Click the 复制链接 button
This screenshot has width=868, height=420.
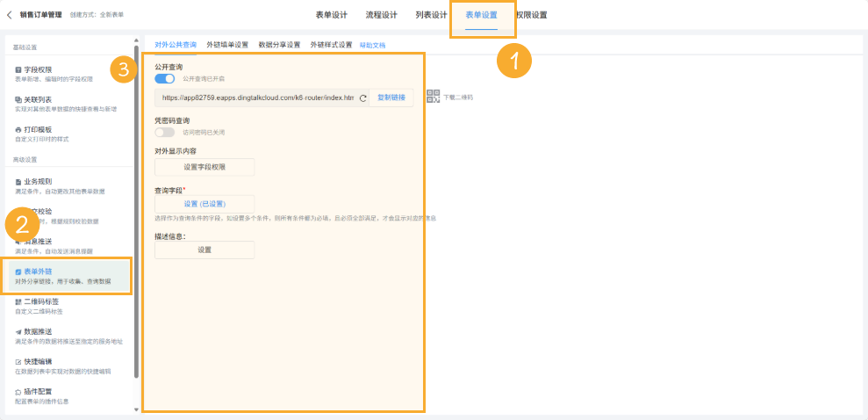391,98
